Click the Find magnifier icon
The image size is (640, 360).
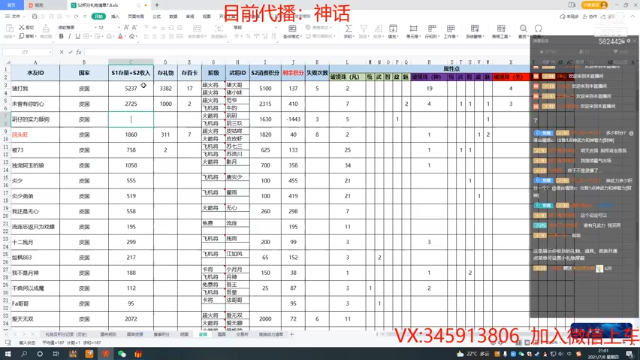coord(523,28)
